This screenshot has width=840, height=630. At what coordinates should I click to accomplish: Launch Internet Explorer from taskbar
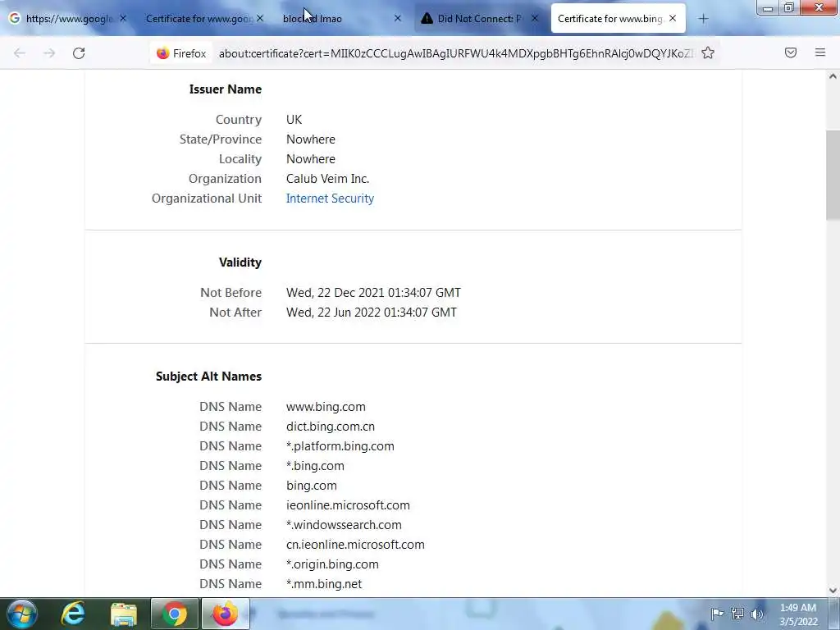73,614
